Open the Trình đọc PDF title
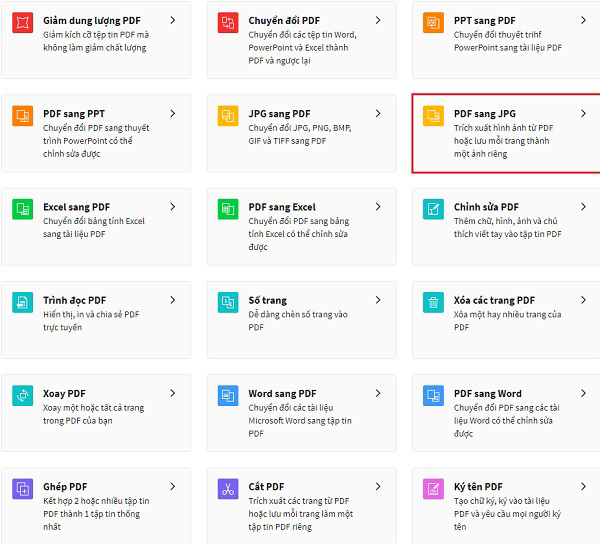The height and width of the screenshot is (544, 600). coord(75,301)
